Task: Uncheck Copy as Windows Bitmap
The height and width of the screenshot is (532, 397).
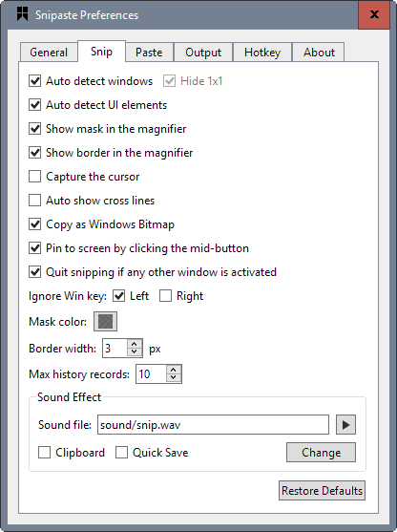Action: tap(35, 224)
